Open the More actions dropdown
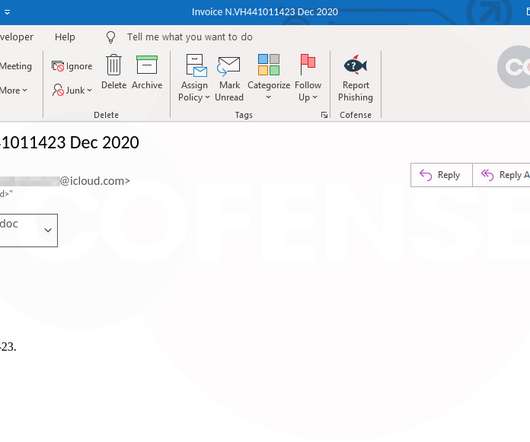Image resolution: width=530 pixels, height=442 pixels. pos(14,91)
